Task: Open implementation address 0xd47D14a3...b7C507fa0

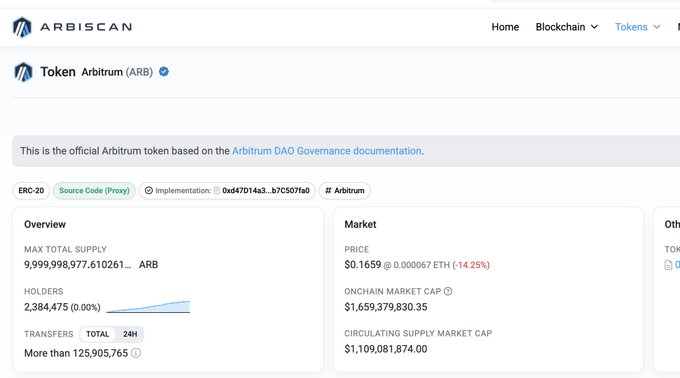Action: pyautogui.click(x=266, y=191)
